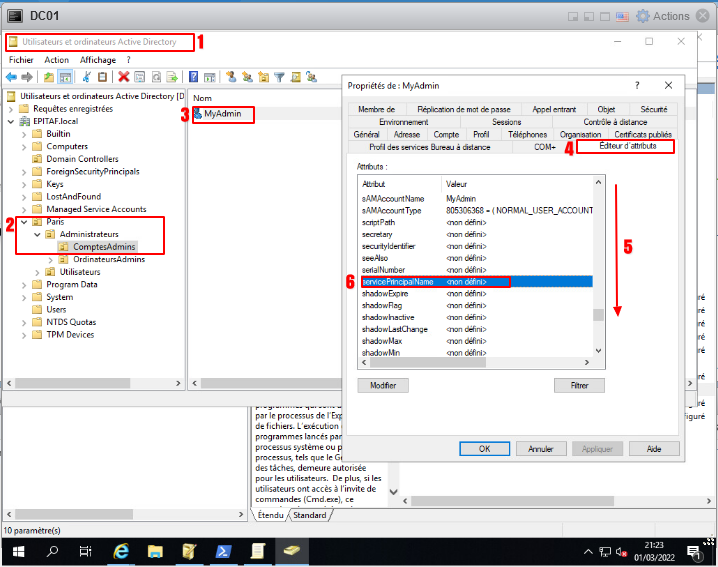Click the funnel filter icon in the toolbar
Image resolution: width=718 pixels, height=567 pixels.
pyautogui.click(x=279, y=76)
